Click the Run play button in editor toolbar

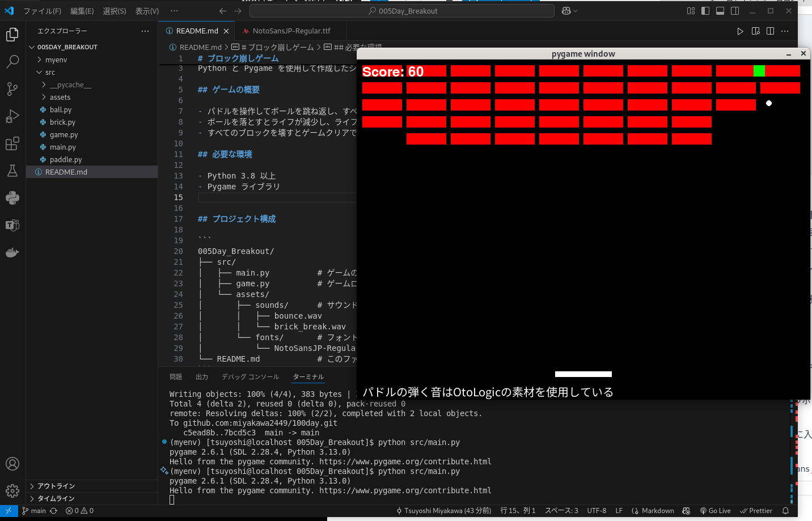click(740, 31)
